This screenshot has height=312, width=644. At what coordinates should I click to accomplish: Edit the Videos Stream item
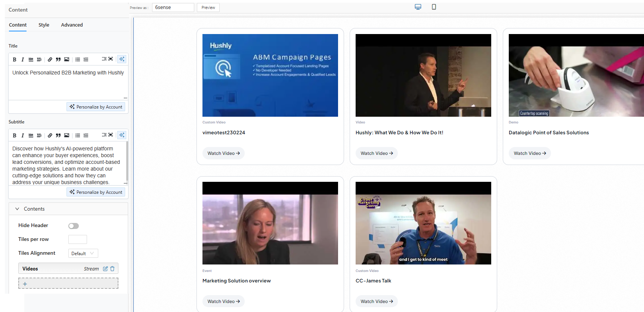[x=105, y=269]
